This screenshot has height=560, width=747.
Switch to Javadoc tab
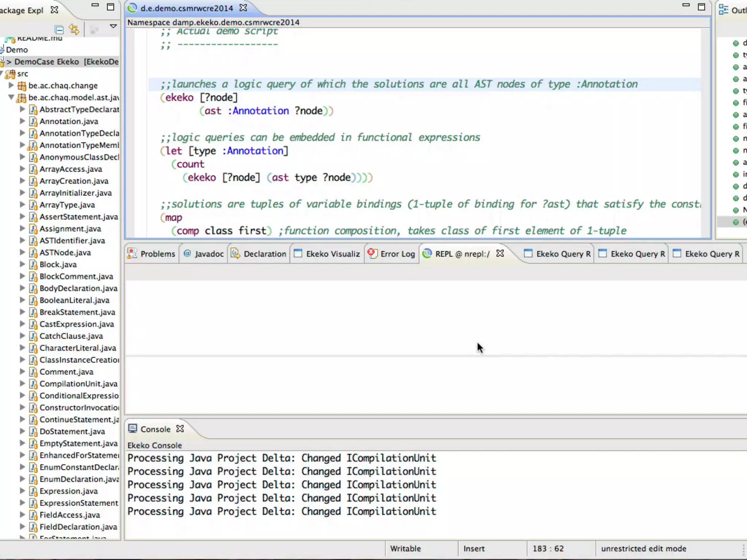point(209,254)
